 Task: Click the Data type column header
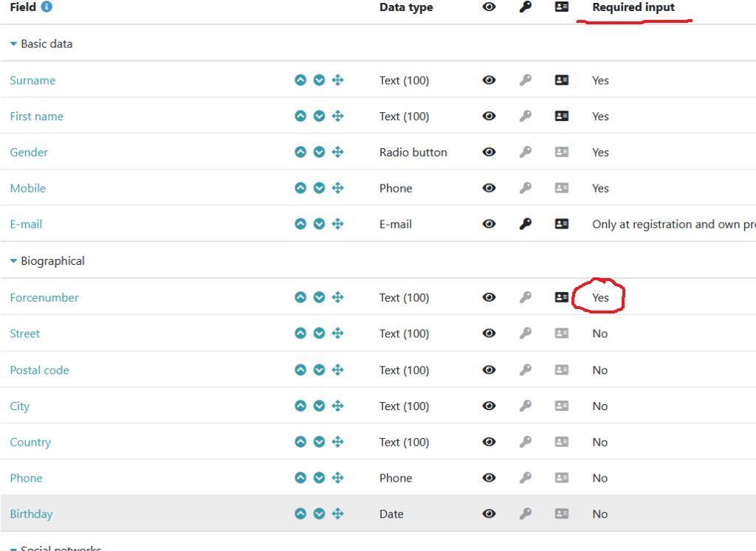pyautogui.click(x=406, y=7)
